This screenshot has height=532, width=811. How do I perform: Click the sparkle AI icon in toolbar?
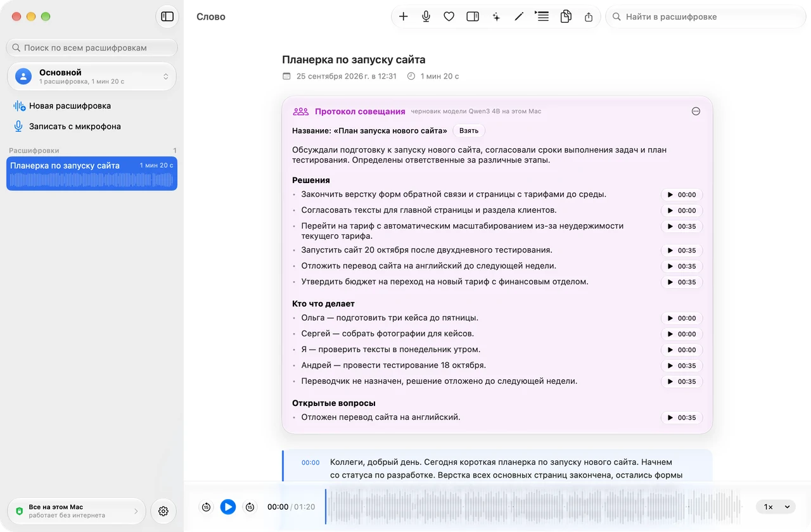(496, 17)
